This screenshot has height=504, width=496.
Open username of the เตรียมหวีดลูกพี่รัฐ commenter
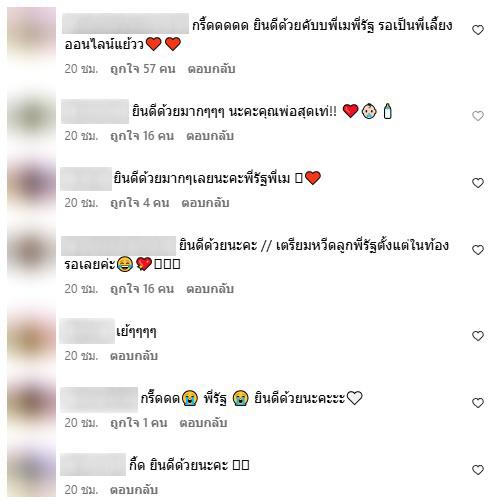[x=119, y=246]
